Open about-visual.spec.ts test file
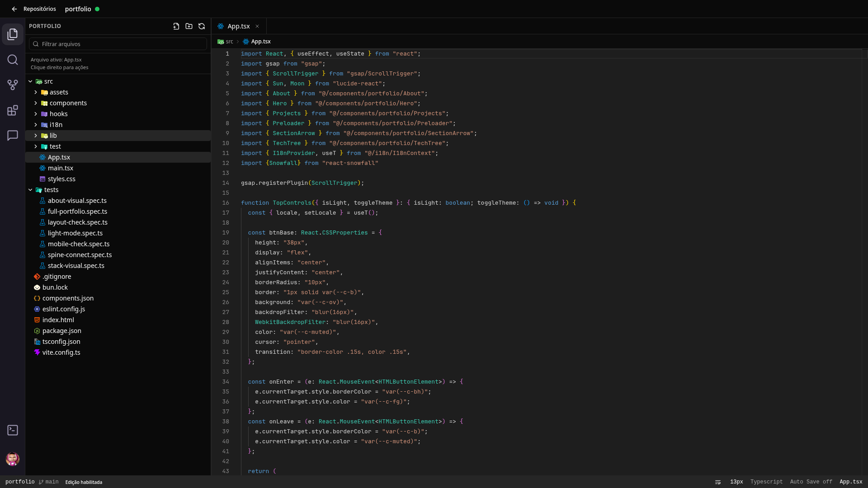This screenshot has height=488, width=868. coord(118,201)
